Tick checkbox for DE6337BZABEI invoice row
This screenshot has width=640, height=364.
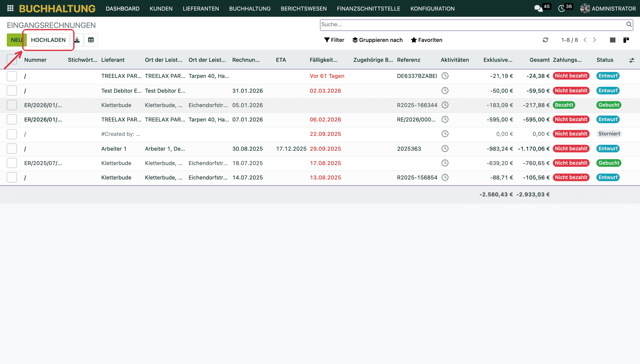coord(12,76)
